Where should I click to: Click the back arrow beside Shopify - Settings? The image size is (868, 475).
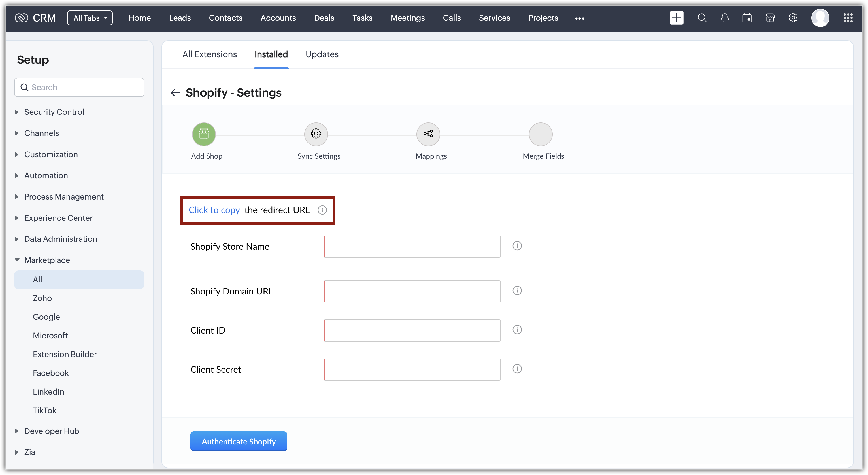(175, 92)
